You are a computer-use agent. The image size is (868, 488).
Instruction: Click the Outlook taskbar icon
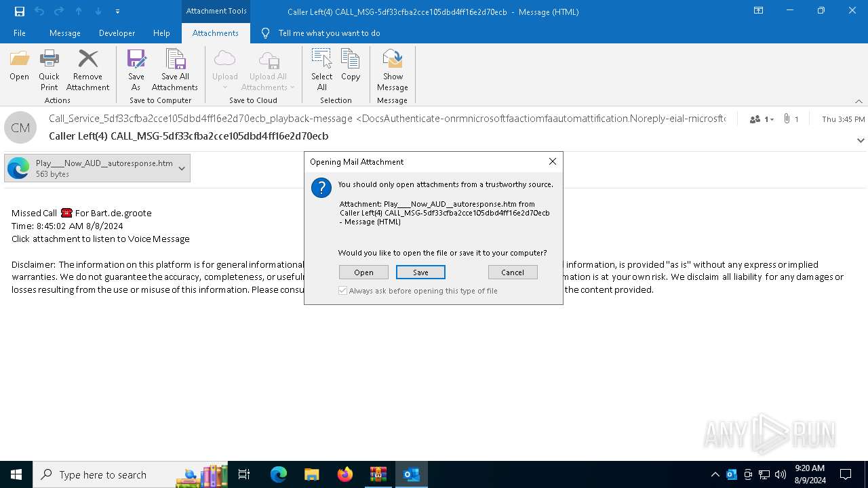(412, 474)
